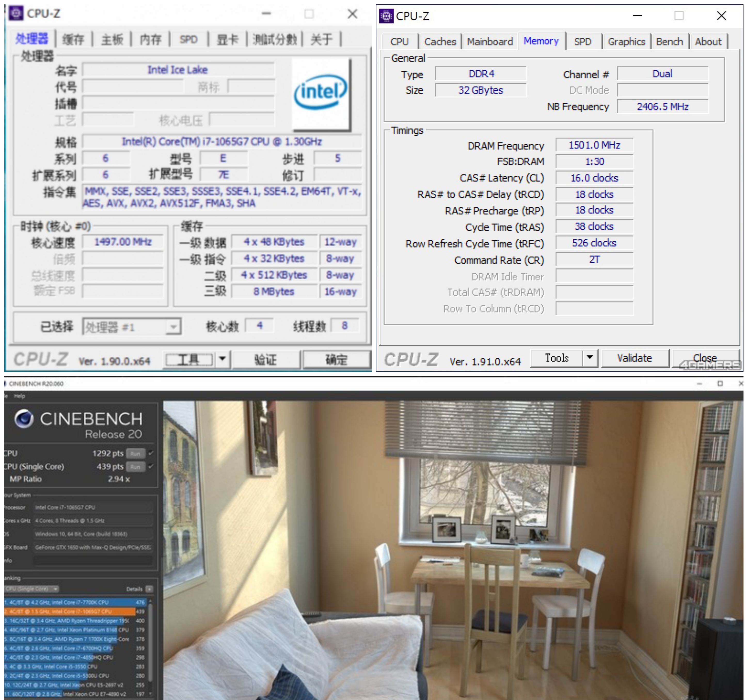Click the 2406.5 MHz NB Frequency value

point(663,107)
